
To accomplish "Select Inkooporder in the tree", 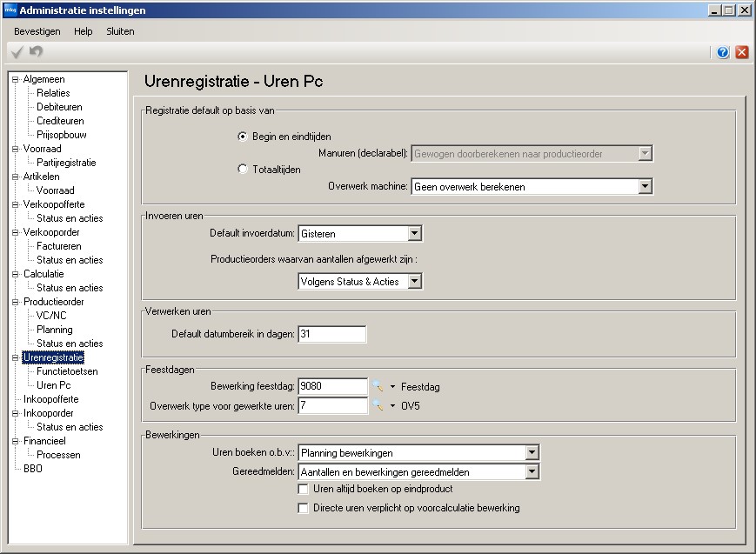I will pyautogui.click(x=48, y=414).
